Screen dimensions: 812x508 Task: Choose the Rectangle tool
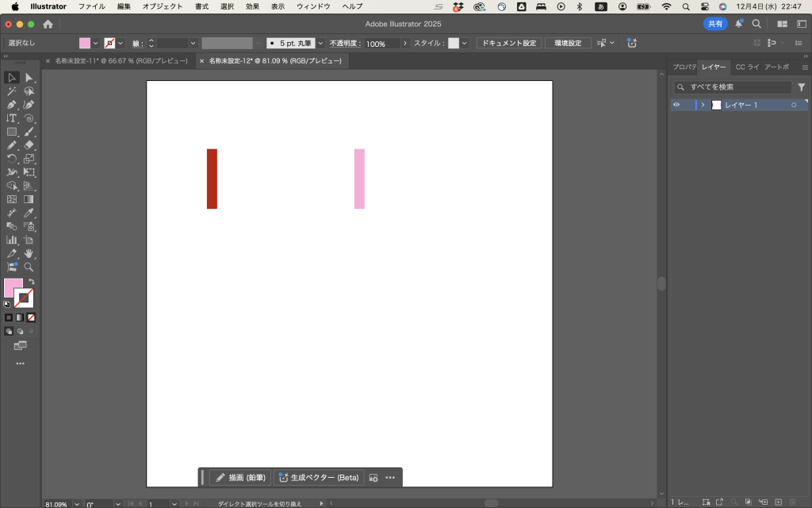click(12, 132)
